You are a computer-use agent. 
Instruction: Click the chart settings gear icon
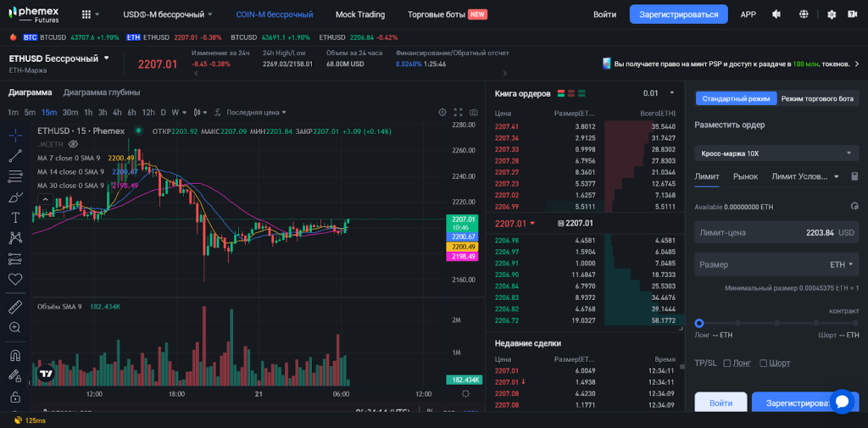[442, 113]
